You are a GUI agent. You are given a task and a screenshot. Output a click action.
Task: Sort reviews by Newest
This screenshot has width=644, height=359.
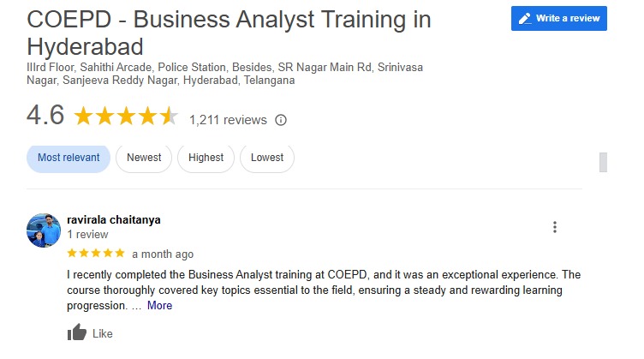click(x=144, y=158)
